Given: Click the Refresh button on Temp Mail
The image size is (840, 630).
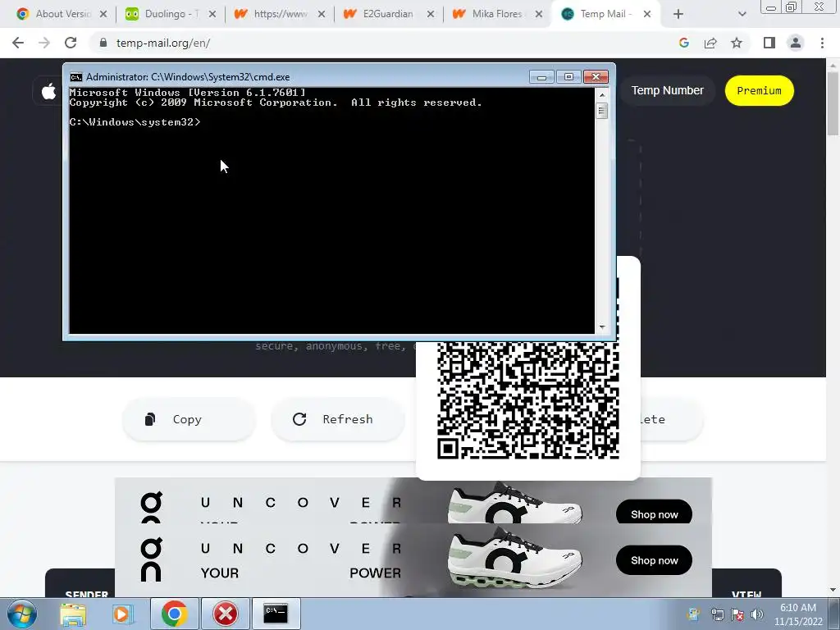Looking at the screenshot, I should (x=337, y=419).
